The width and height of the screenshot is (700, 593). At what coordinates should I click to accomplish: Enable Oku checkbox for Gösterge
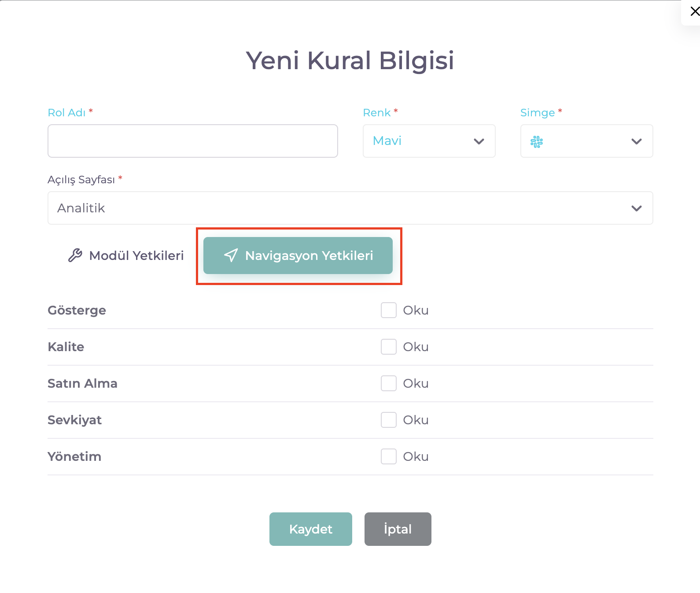coord(389,310)
